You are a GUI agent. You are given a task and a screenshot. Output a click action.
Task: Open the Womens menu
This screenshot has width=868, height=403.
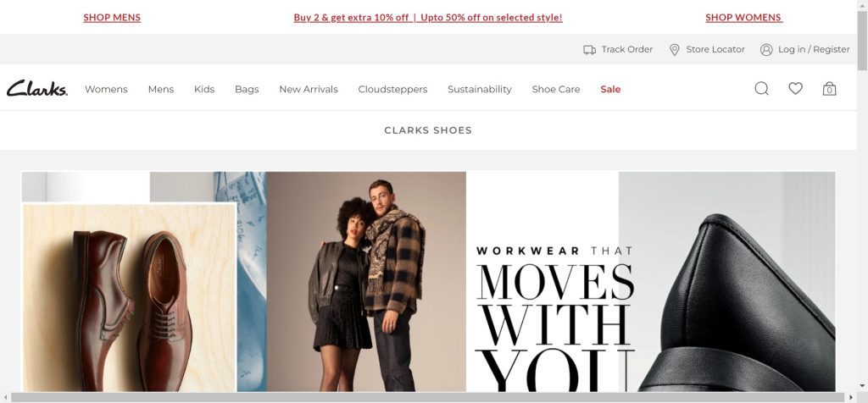point(106,89)
